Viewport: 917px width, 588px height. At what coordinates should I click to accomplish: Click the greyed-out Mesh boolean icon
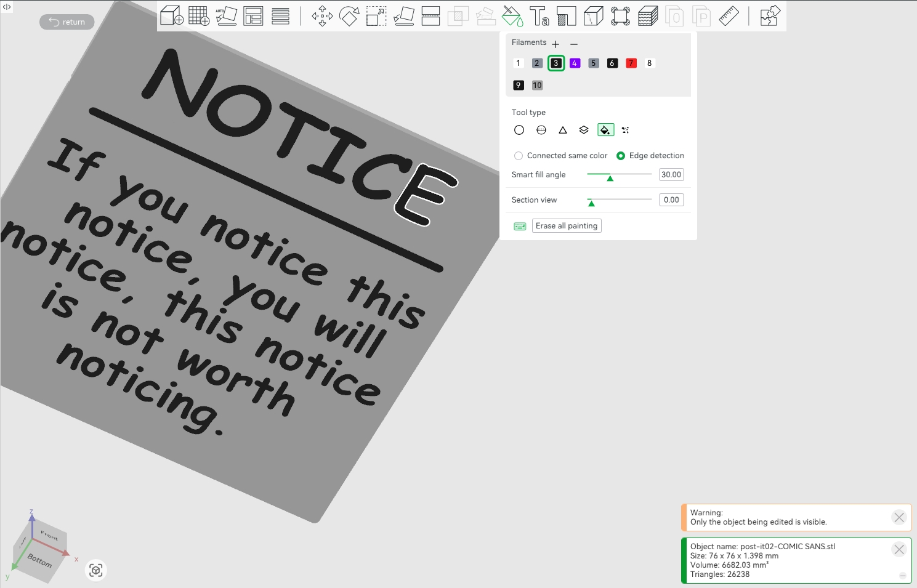pyautogui.click(x=458, y=15)
